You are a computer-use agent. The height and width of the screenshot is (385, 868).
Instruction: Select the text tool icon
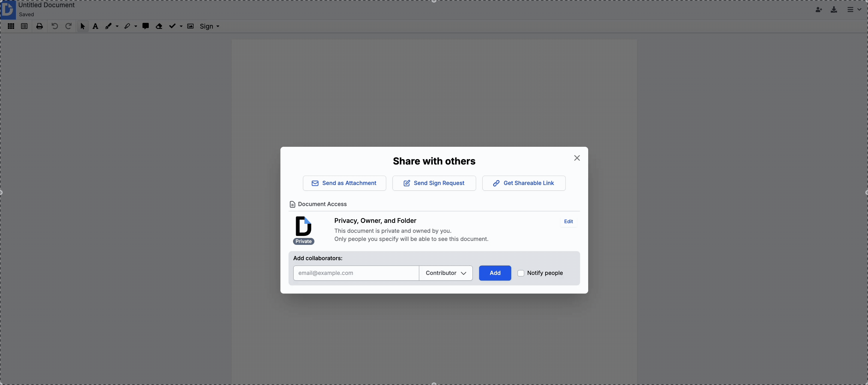pyautogui.click(x=95, y=26)
